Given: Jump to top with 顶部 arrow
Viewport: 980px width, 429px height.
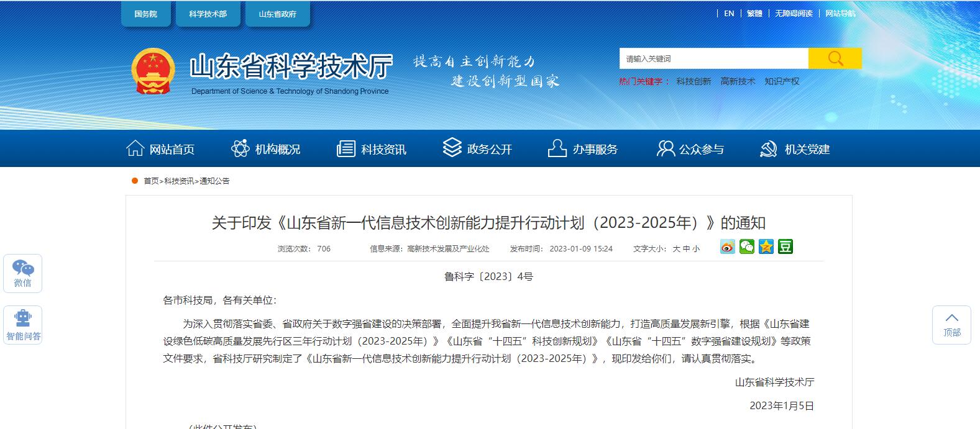Looking at the screenshot, I should [951, 325].
